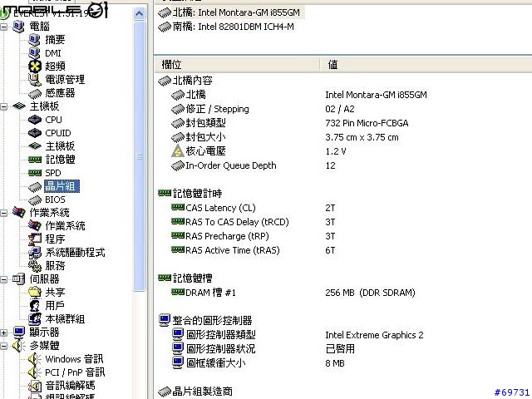This screenshot has width=532, height=399.
Task: Select the RAS To CAS Delay (tRCD) row
Action: (342, 222)
